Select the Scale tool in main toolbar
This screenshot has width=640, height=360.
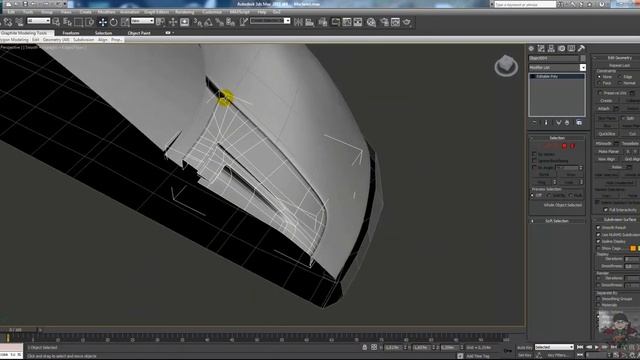tap(125, 22)
